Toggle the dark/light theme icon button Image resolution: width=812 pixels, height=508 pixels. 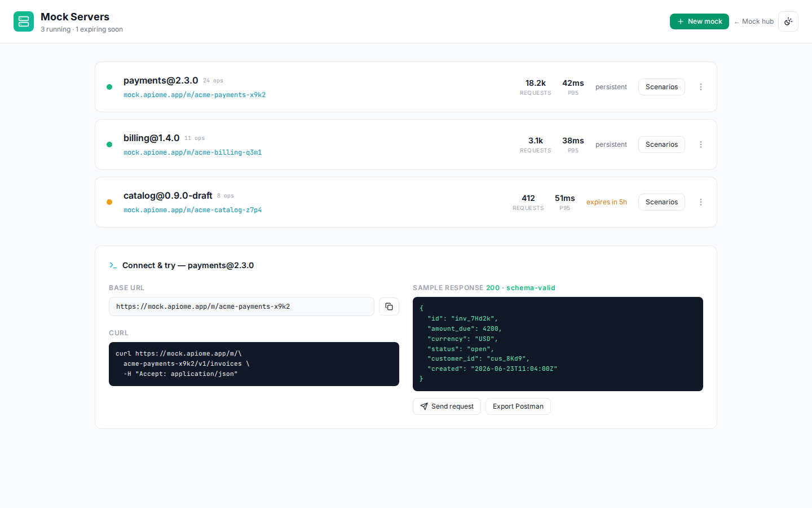(x=788, y=21)
